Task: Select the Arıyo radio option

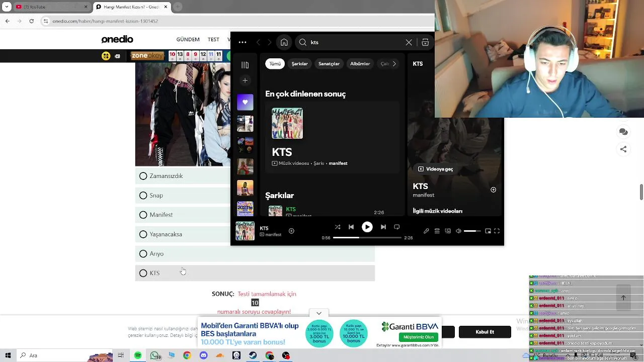Action: click(x=143, y=254)
